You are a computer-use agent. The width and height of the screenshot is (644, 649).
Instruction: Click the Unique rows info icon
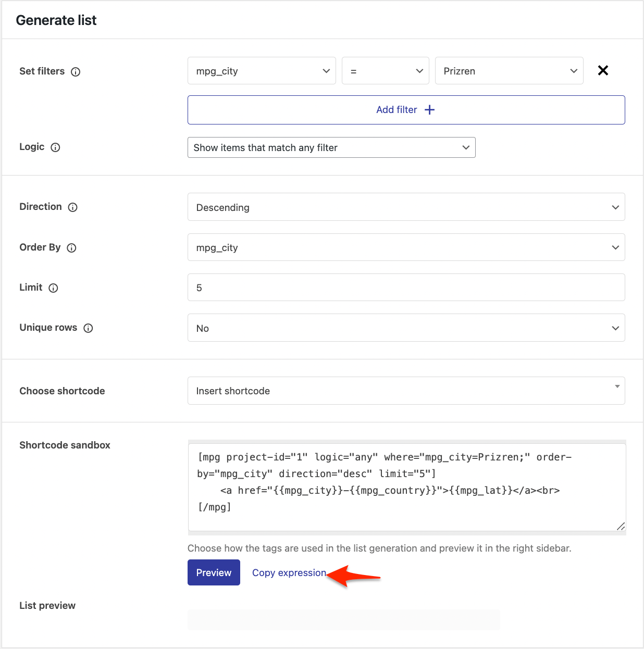pos(88,328)
